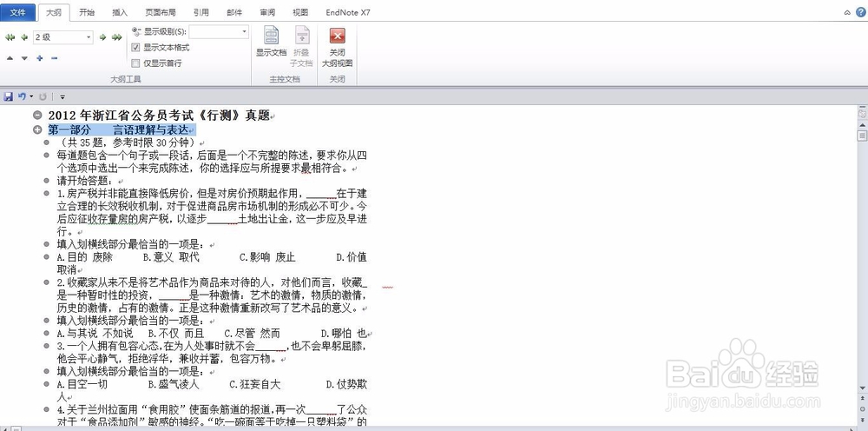Screen dimensions: 868x431
Task: Click the greyed Collapse Subdocuments button
Action: [302, 46]
